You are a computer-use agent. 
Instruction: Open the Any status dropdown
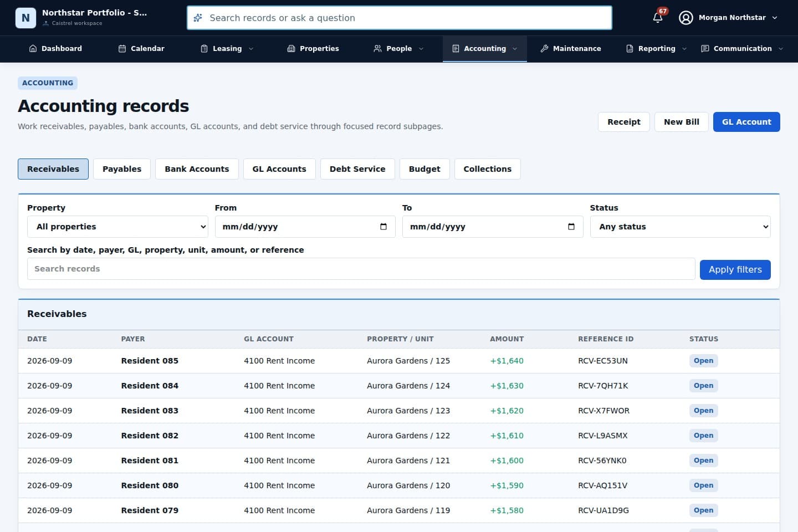coord(681,227)
